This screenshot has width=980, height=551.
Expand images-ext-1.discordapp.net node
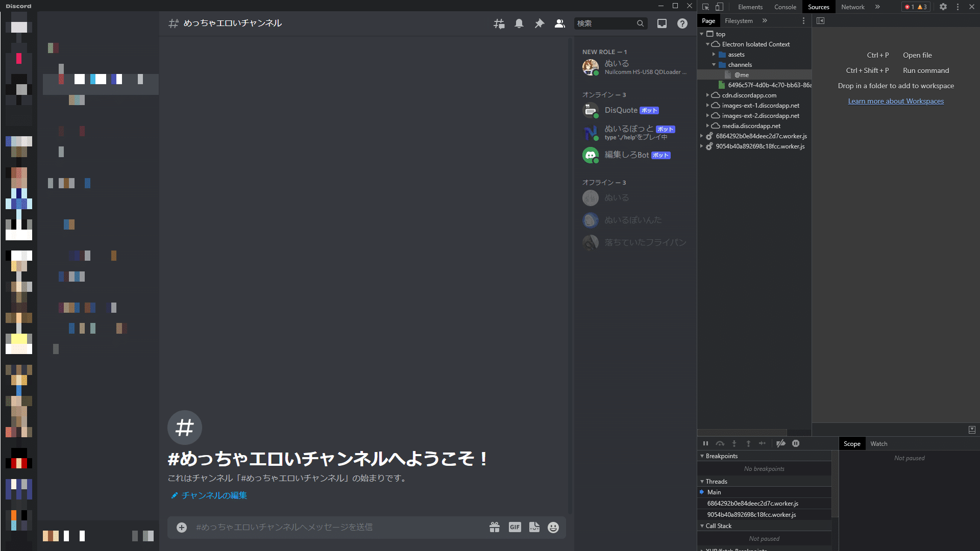tap(708, 106)
